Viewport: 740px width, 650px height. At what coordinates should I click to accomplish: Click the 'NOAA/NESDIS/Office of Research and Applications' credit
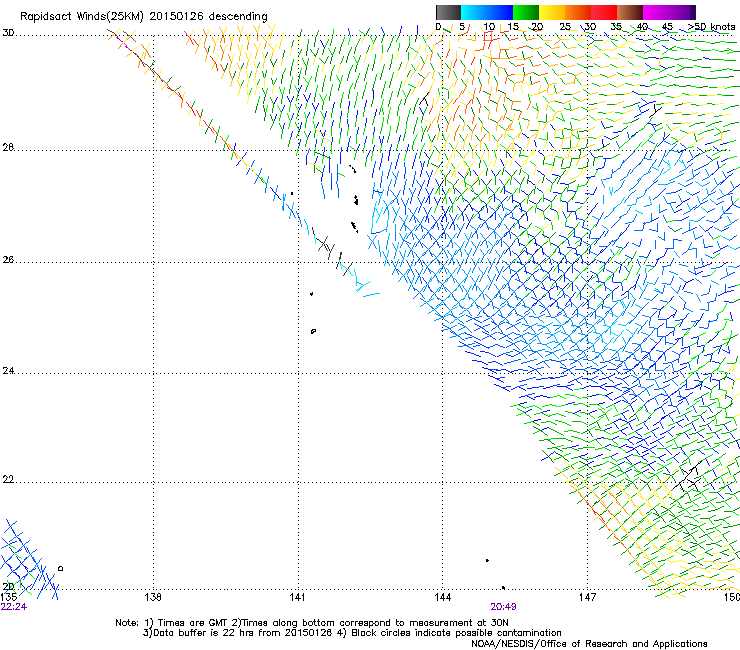click(x=589, y=644)
